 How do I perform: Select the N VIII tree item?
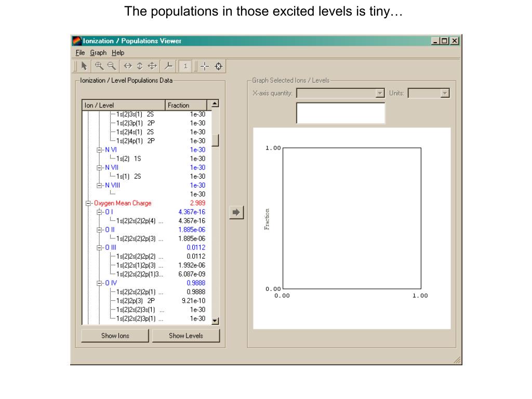pos(112,185)
